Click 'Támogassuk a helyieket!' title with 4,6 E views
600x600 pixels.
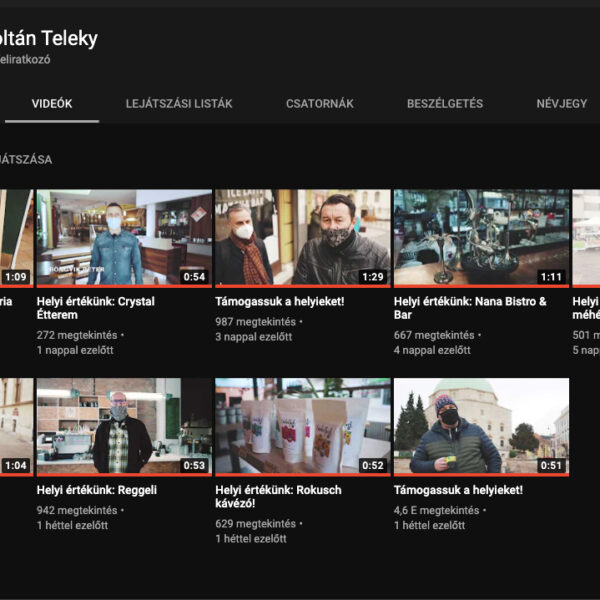[458, 490]
